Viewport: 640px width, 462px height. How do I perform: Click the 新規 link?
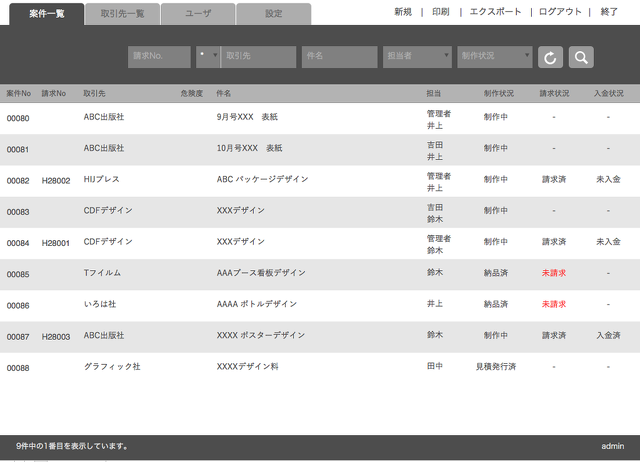coord(403,12)
